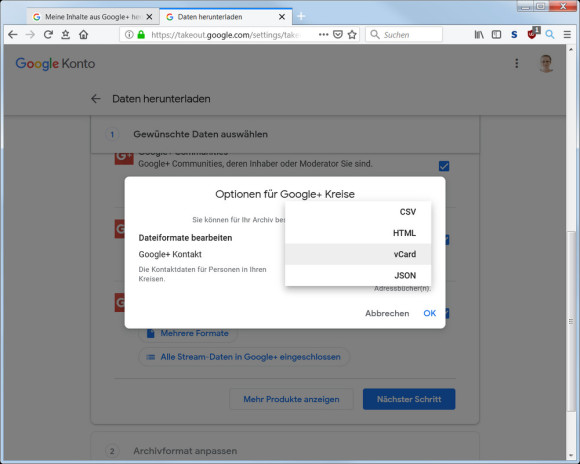Screen dimensions: 580x464
Task: Click Abbrechen to cancel the dialog
Action: tap(387, 313)
